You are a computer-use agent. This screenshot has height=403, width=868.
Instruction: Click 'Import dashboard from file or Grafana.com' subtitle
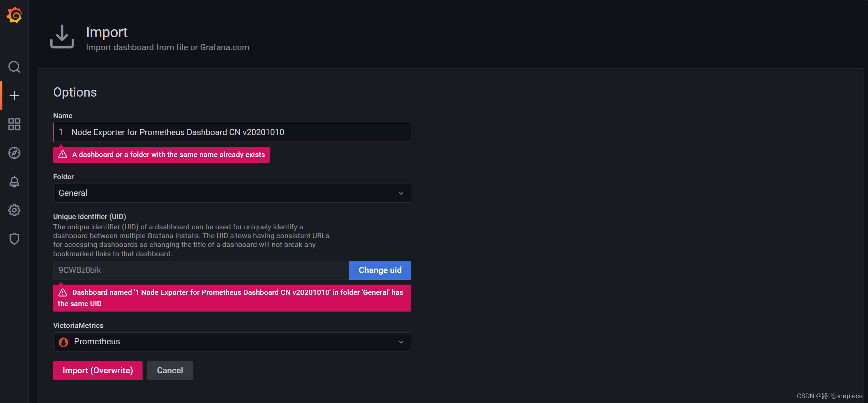click(x=167, y=47)
